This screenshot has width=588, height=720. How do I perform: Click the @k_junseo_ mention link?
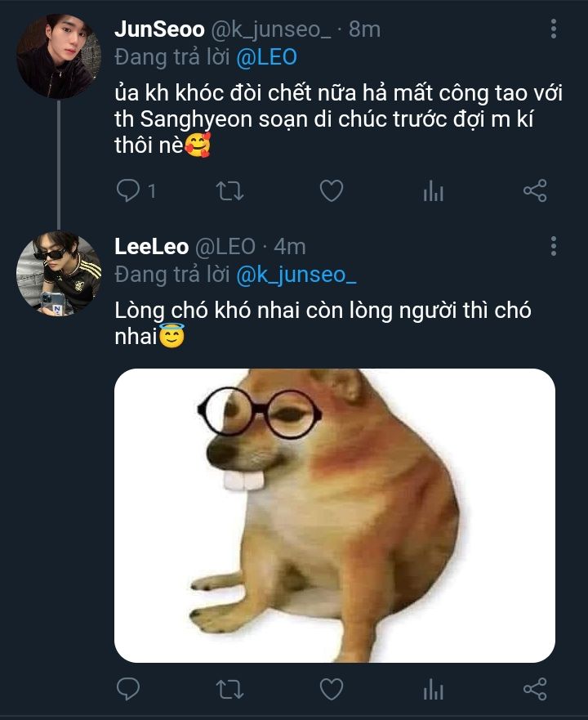pos(296,275)
